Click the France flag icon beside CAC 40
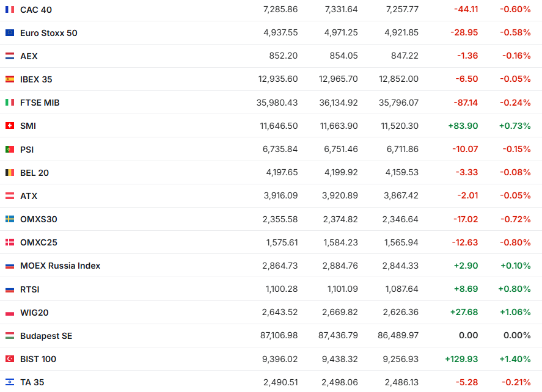Image resolution: width=542 pixels, height=392 pixels. [10, 10]
